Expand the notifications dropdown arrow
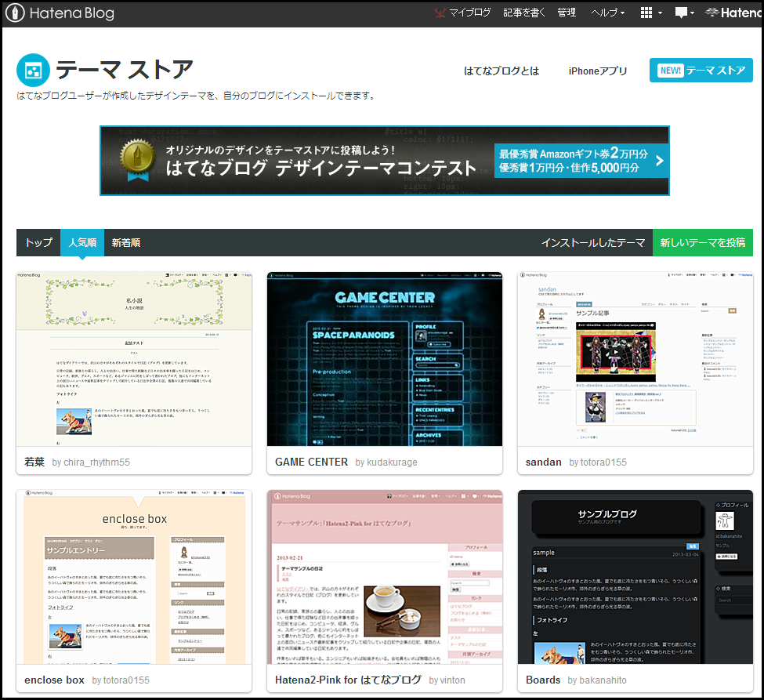This screenshot has height=700, width=764. 693,13
